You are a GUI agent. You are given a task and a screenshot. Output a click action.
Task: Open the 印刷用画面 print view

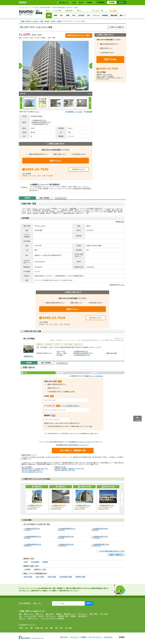(x=88, y=112)
